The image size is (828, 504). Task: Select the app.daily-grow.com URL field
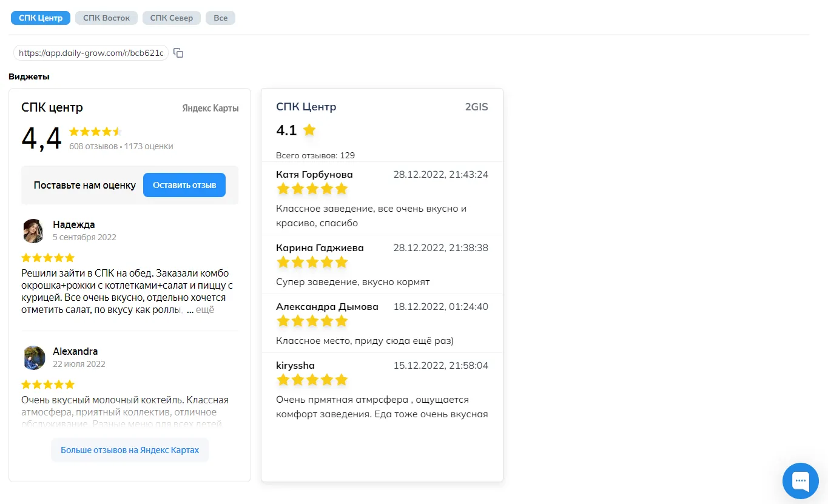click(91, 53)
